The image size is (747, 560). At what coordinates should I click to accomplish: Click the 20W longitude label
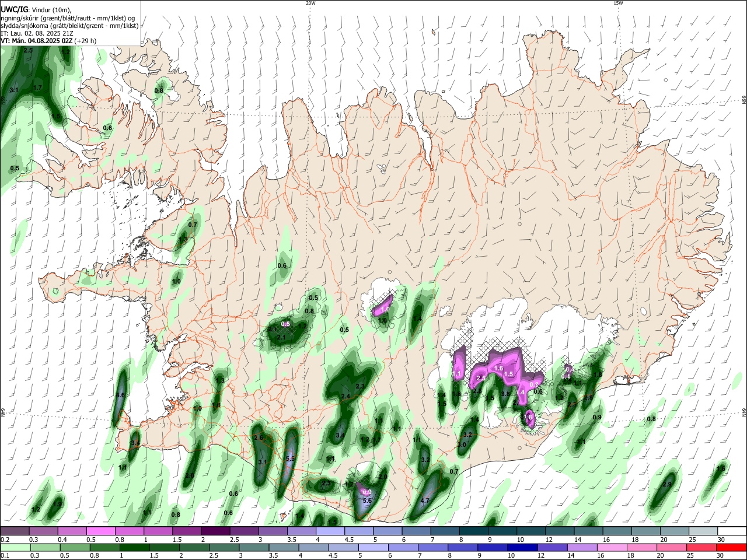pos(310,3)
